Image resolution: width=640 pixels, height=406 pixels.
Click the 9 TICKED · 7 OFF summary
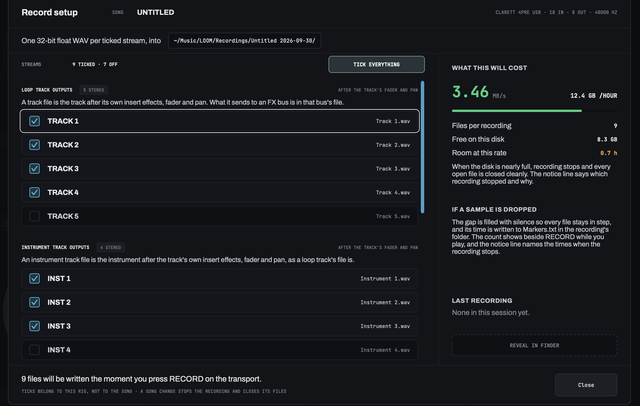coord(95,64)
